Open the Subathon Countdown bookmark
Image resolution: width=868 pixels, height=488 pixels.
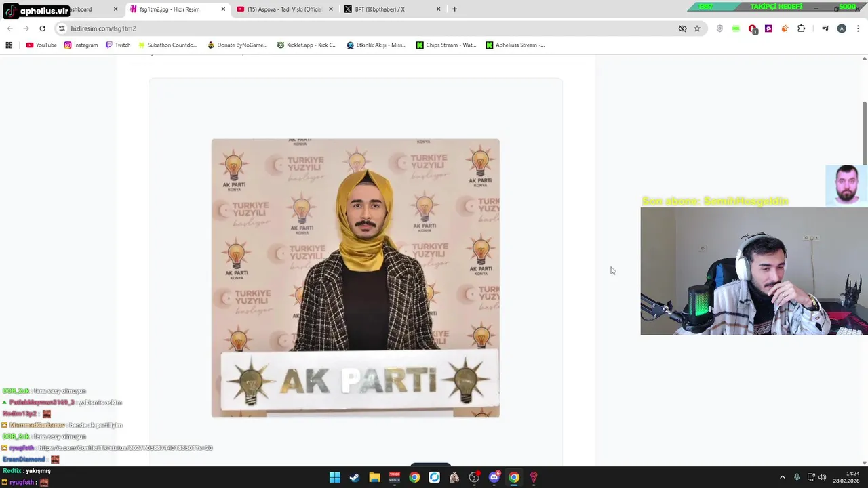click(x=167, y=45)
